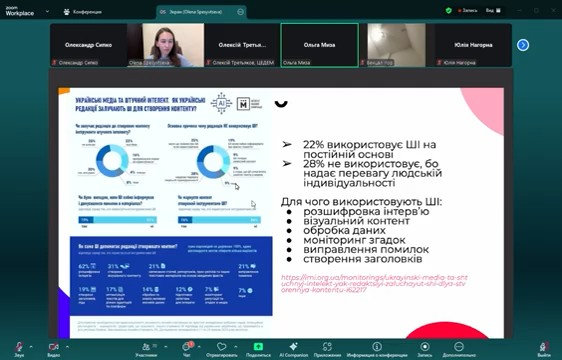Select the ceiling camera video tile

[396, 45]
